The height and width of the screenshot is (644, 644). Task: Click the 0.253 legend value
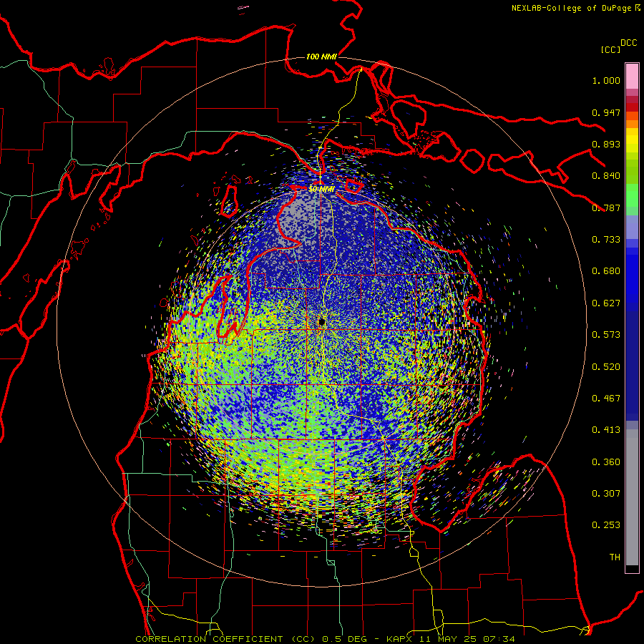point(606,525)
